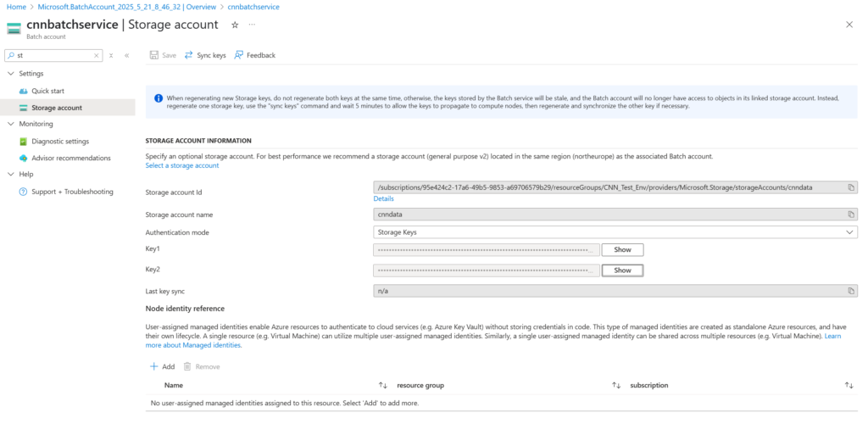
Task: Sort by Name column
Action: tap(382, 385)
